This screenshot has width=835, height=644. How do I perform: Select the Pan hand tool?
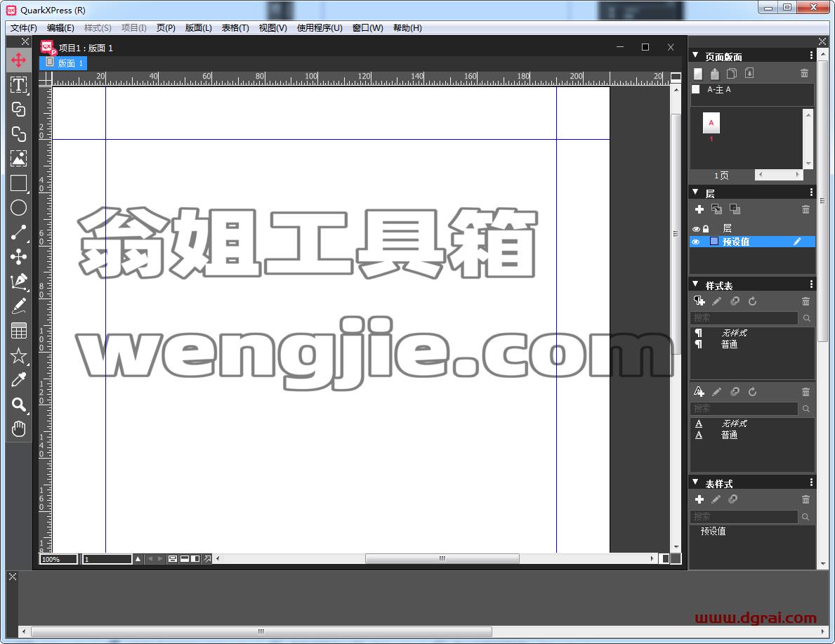tap(19, 429)
